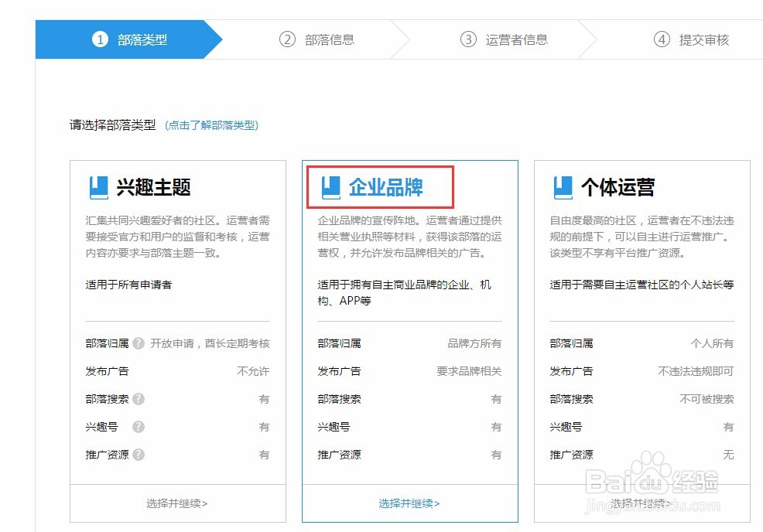Screen dimensions: 763x532
Task: Open the help icon next to 推广资源 in 兴趣主题
Action: (x=141, y=454)
